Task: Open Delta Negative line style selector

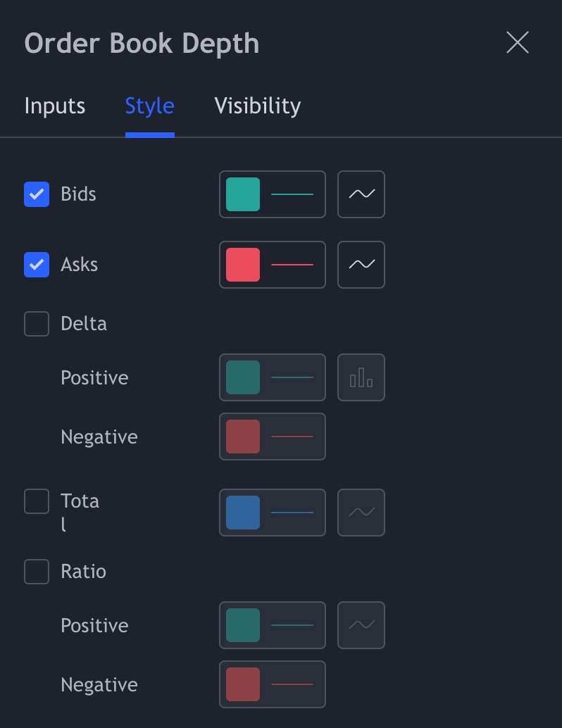Action: (x=292, y=437)
